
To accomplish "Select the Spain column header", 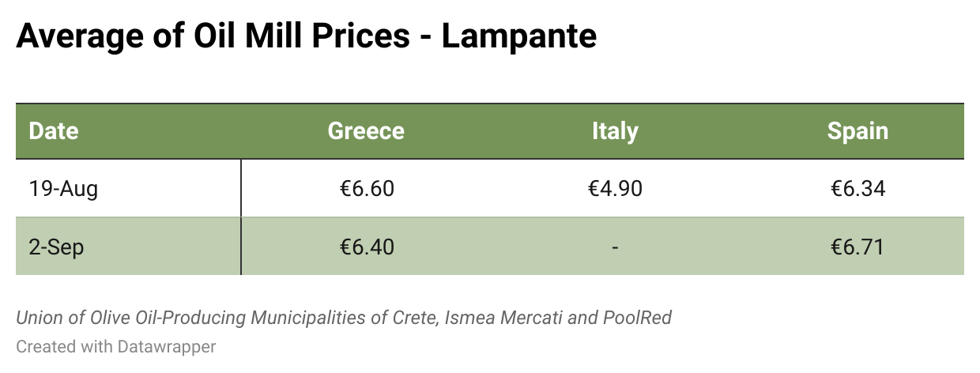I will coord(857,131).
